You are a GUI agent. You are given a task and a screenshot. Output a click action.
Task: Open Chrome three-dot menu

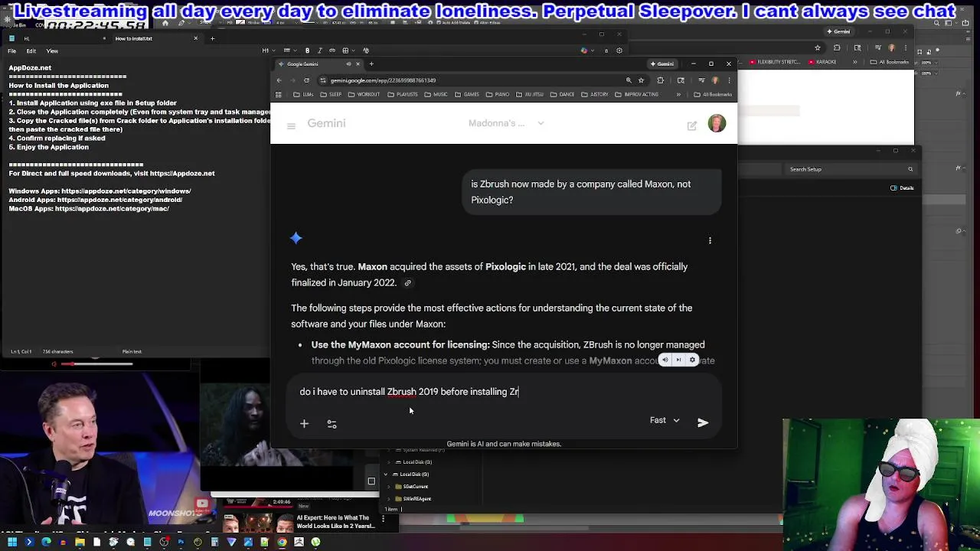tap(728, 80)
